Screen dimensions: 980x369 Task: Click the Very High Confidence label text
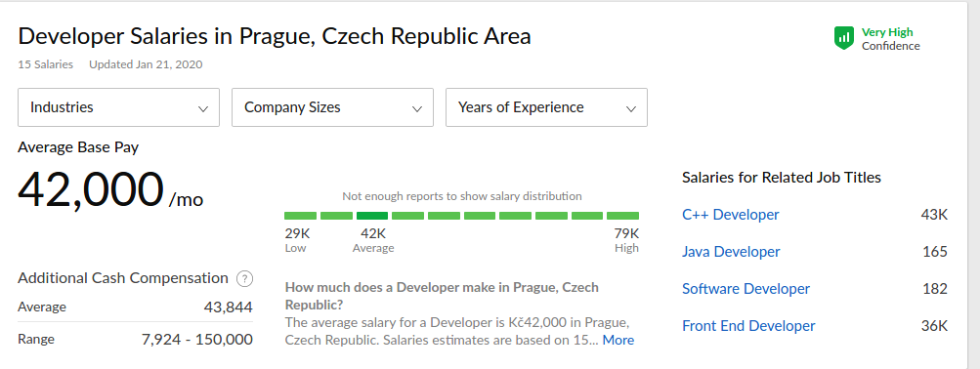(x=891, y=39)
